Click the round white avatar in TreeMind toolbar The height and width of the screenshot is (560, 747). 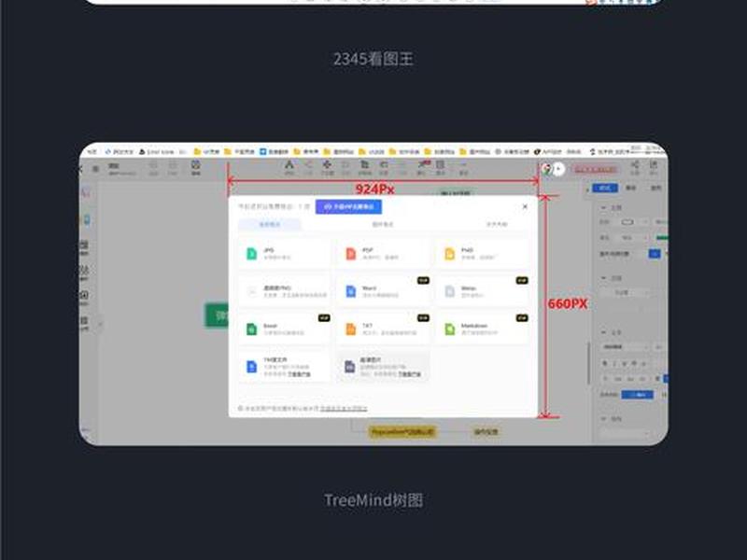point(557,169)
